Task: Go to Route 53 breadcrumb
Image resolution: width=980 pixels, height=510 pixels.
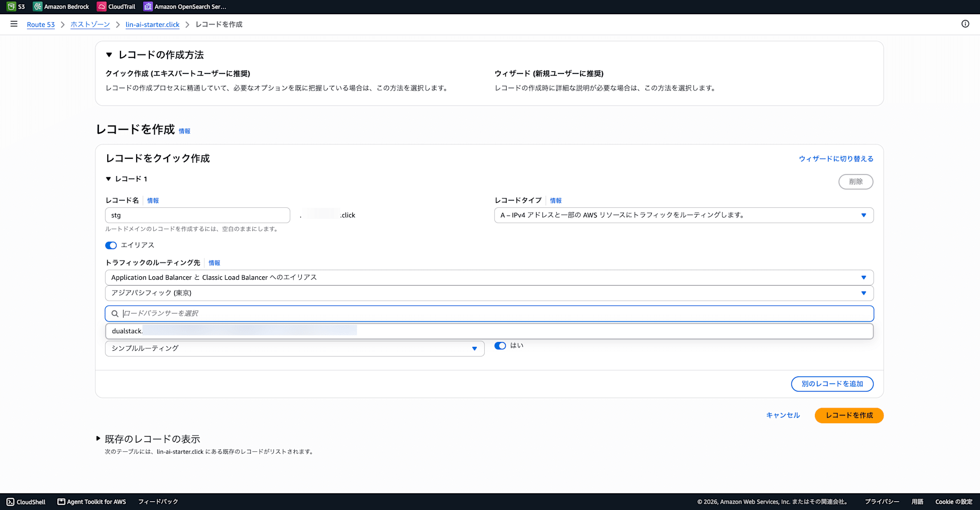Action: click(41, 24)
